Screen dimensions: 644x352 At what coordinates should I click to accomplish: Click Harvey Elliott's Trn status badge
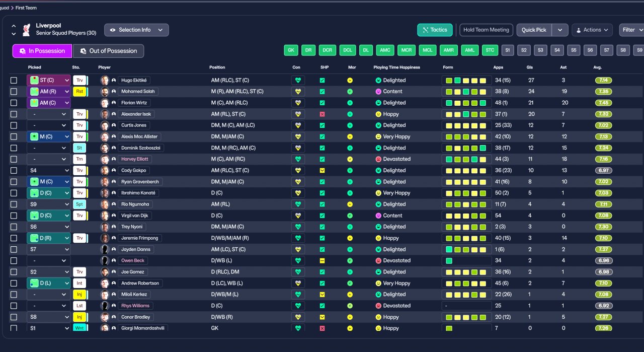(x=79, y=159)
